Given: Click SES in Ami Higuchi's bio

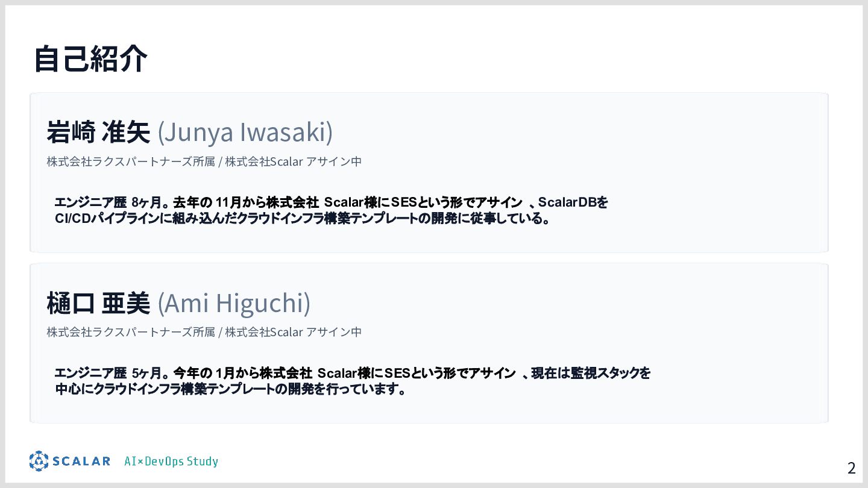Looking at the screenshot, I should point(397,373).
